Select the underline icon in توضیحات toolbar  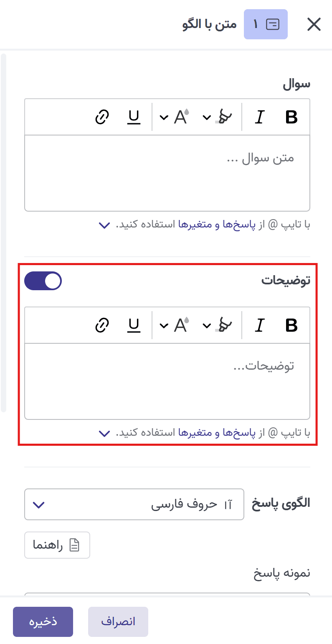pos(133,325)
